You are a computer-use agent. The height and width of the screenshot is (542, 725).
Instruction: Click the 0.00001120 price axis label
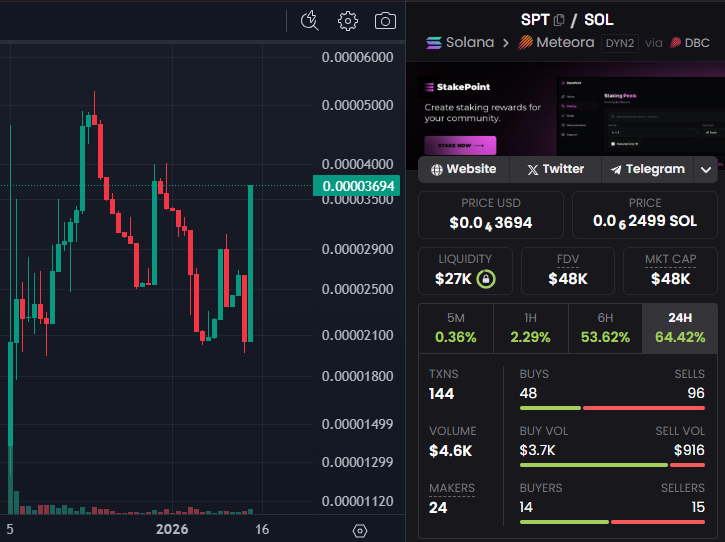357,501
